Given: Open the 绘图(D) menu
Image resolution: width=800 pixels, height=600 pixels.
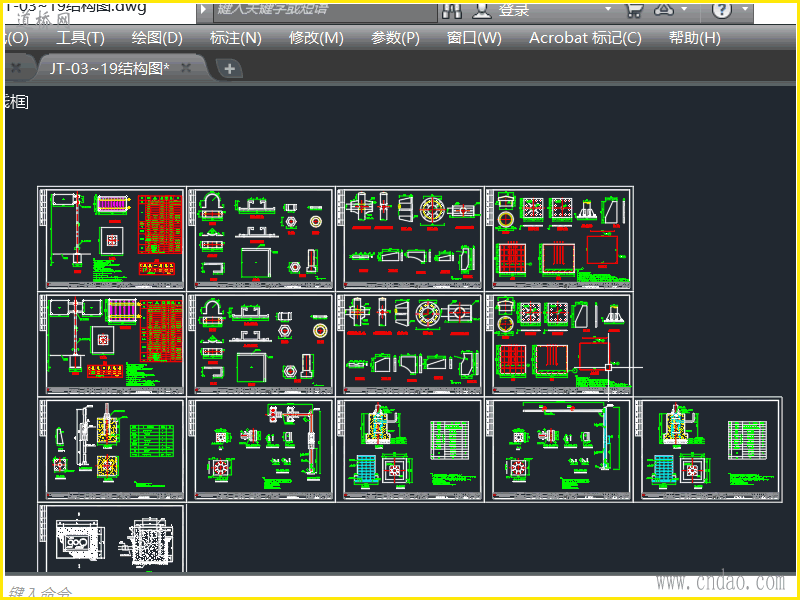Looking at the screenshot, I should 157,38.
